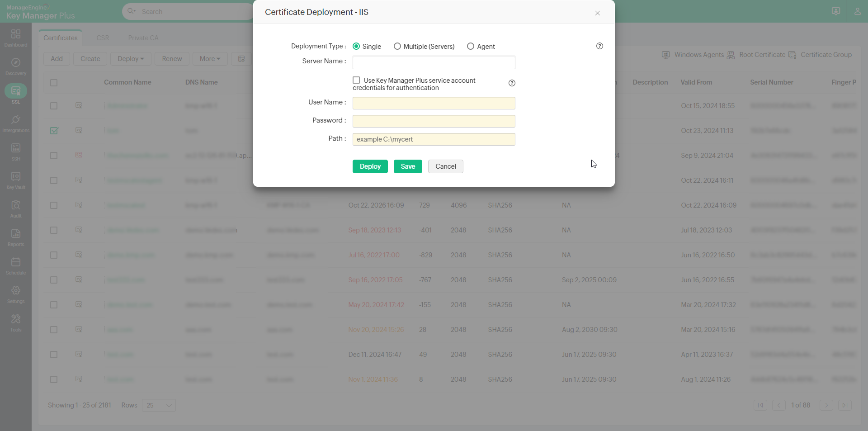Select the Agent deployment type
Screen dimensions: 868x431
tap(471, 46)
